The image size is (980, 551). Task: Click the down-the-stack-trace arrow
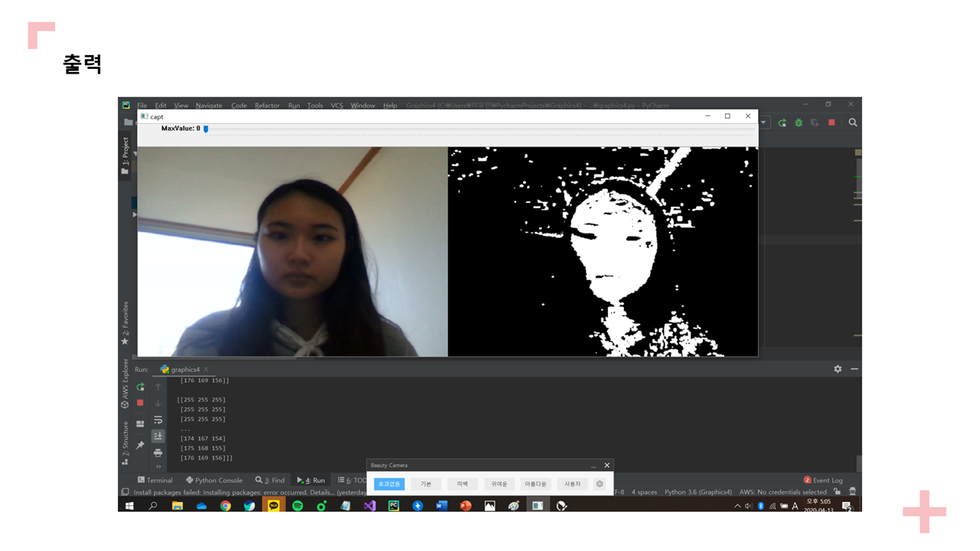(158, 403)
